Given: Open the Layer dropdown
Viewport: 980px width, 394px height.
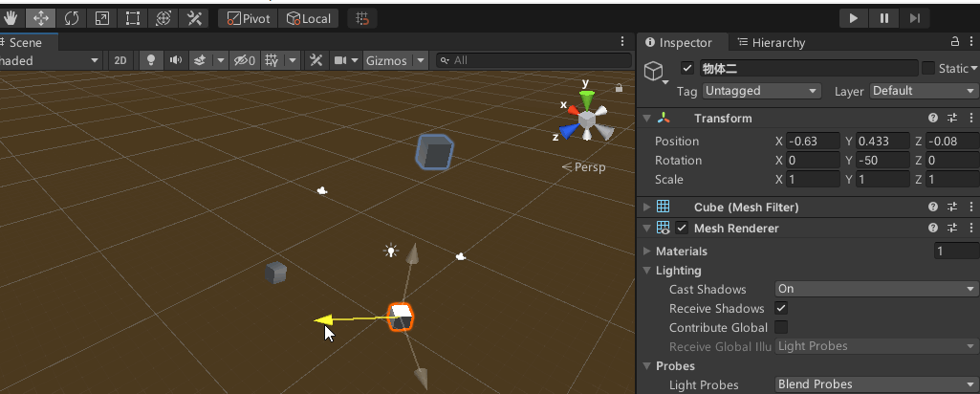Looking at the screenshot, I should click(x=924, y=91).
